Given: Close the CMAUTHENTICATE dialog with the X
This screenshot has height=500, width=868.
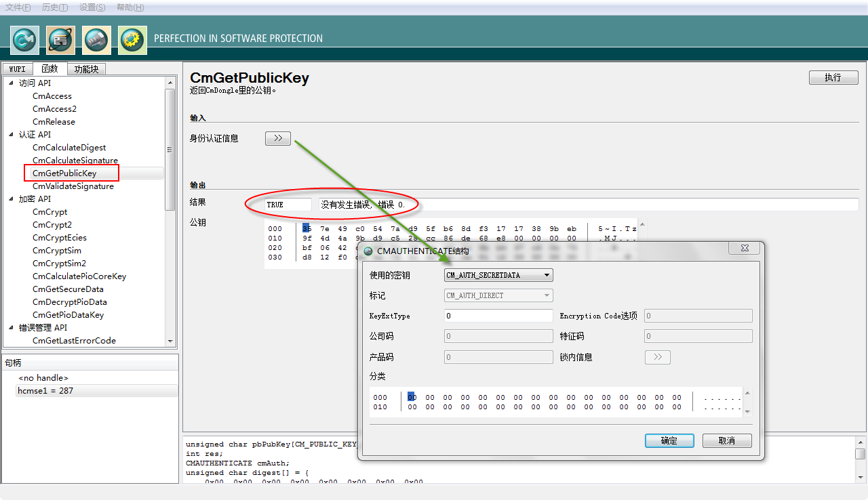Looking at the screenshot, I should pos(744,249).
